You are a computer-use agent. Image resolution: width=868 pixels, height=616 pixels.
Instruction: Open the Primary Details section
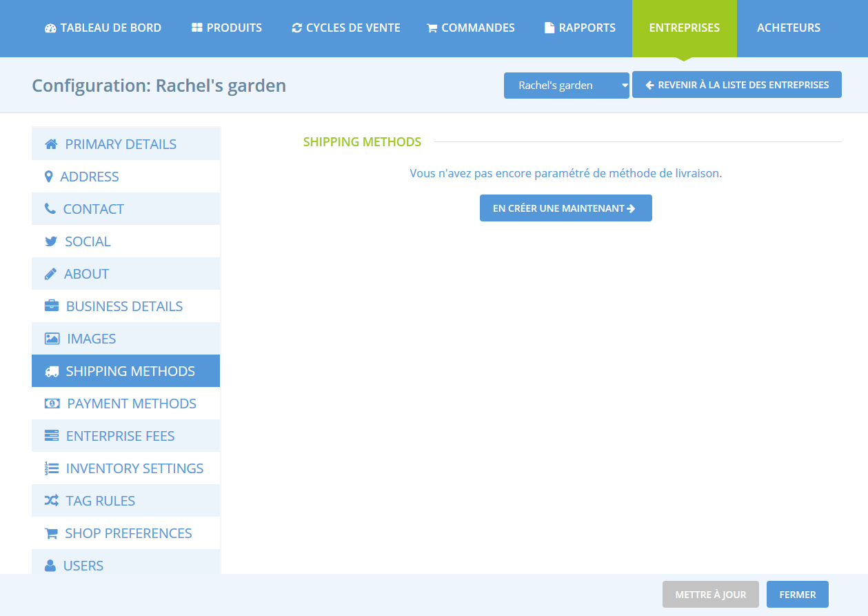click(126, 144)
